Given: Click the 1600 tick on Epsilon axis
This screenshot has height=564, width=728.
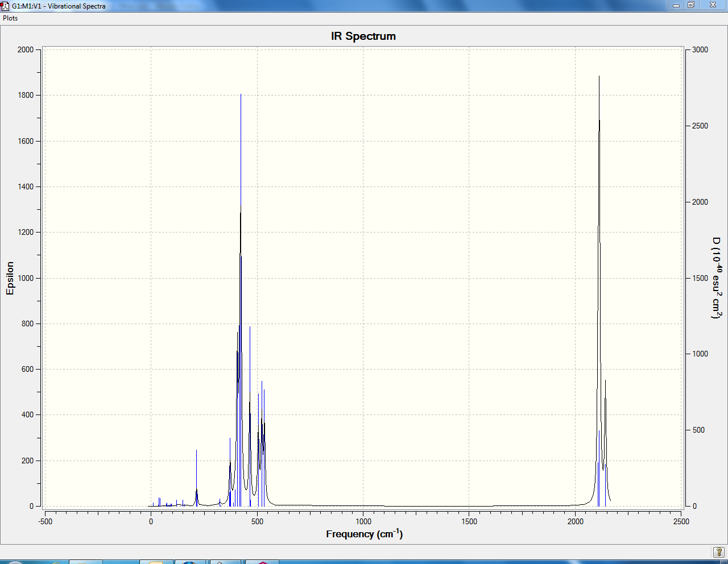Looking at the screenshot, I should pos(26,141).
